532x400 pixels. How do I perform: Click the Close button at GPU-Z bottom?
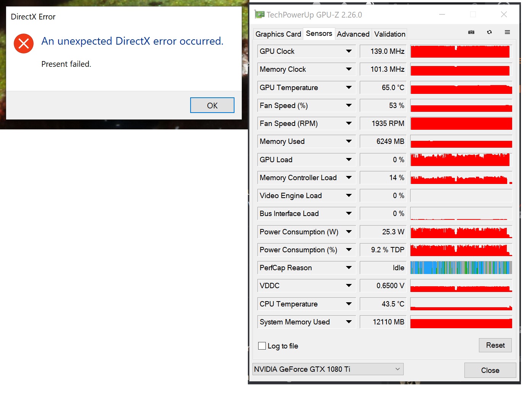[490, 370]
